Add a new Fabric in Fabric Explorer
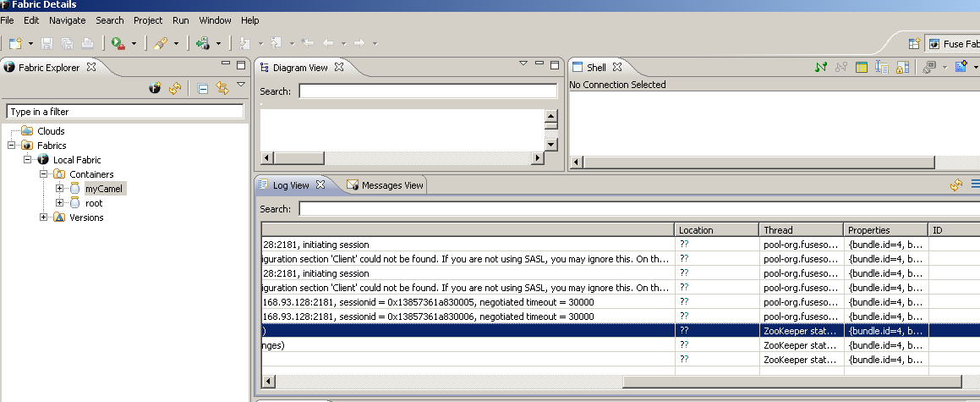This screenshot has height=402, width=980. pyautogui.click(x=155, y=88)
